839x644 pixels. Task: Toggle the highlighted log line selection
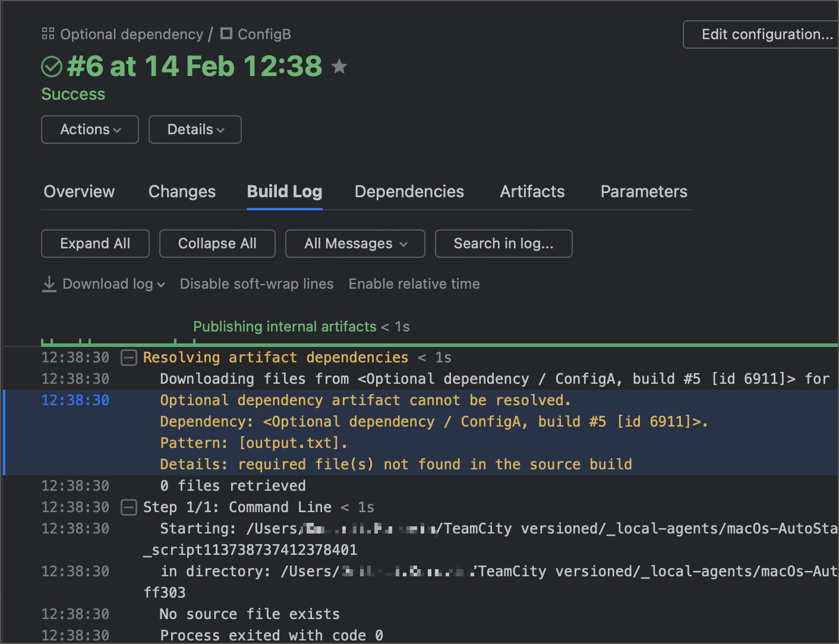pos(357,400)
